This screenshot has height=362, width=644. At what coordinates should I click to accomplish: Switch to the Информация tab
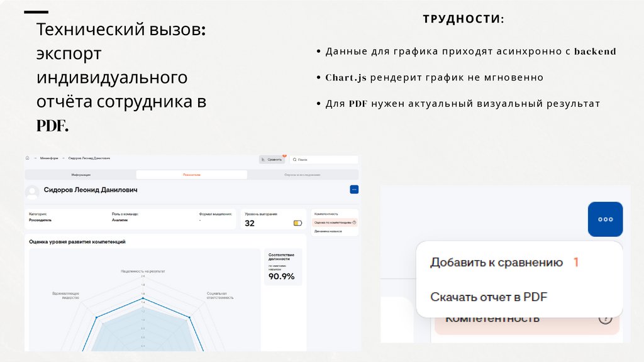click(x=81, y=175)
